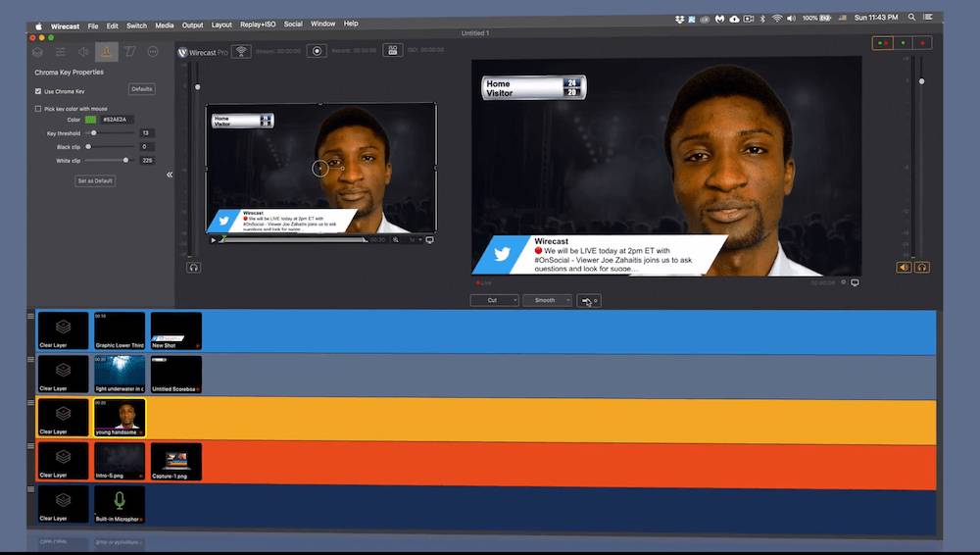Viewport: 980px width, 555px height.
Task: Click the live headphone monitor icon
Action: [922, 267]
